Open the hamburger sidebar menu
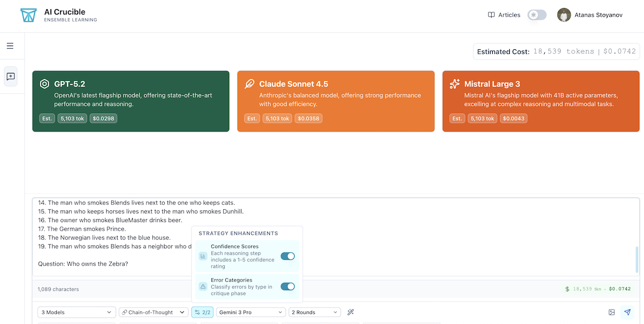The image size is (644, 324). 10,46
